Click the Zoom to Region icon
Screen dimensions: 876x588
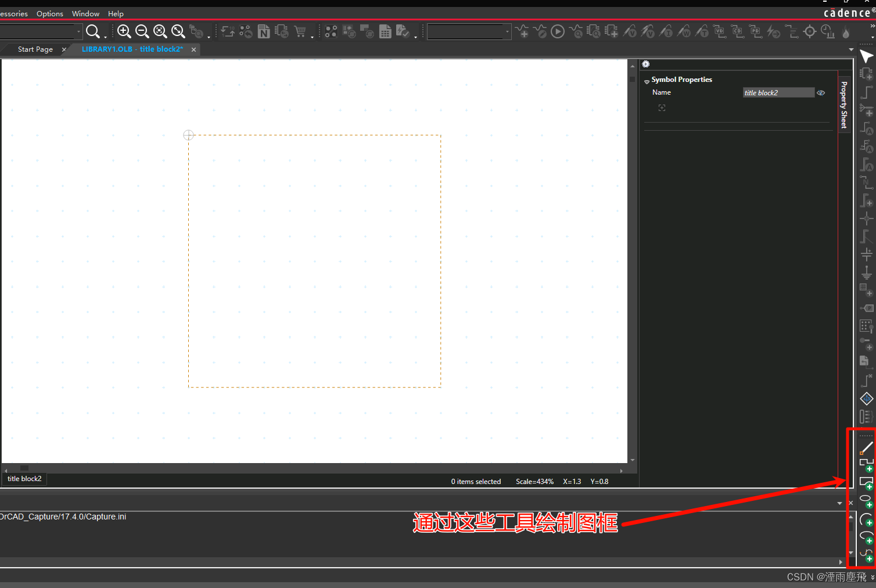(x=160, y=31)
